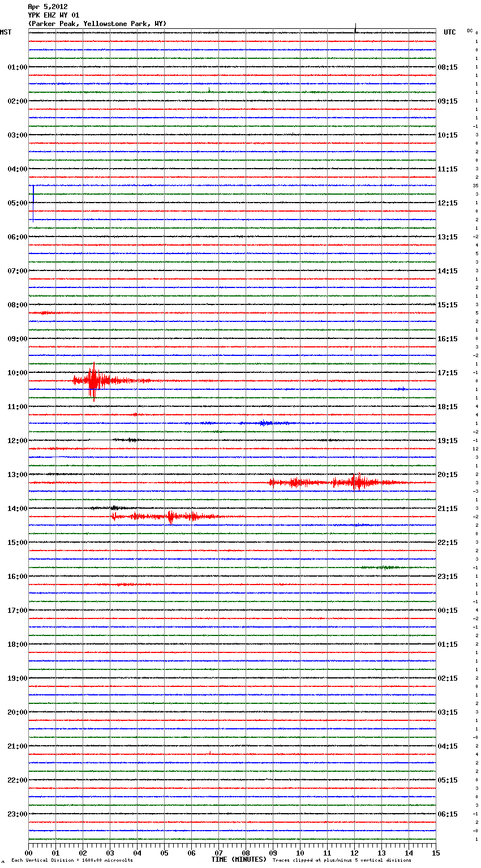Click the tall blue spike near 05:00 MST
The width and height of the screenshot is (481, 868).
click(x=33, y=203)
